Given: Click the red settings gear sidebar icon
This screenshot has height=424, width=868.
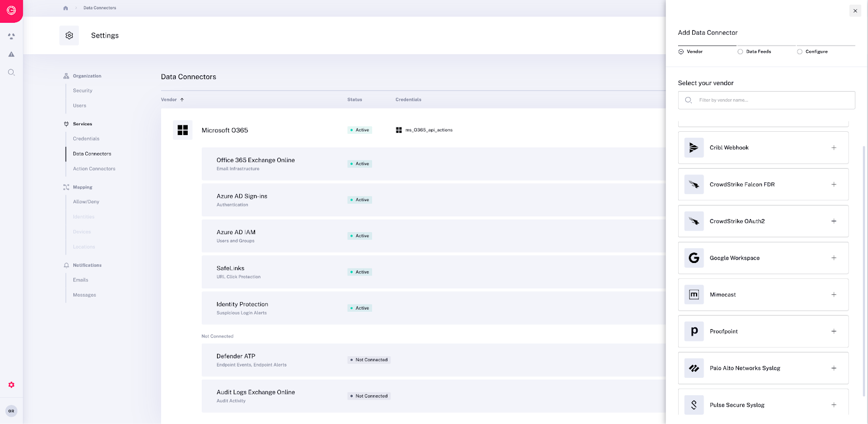Looking at the screenshot, I should click(x=11, y=385).
